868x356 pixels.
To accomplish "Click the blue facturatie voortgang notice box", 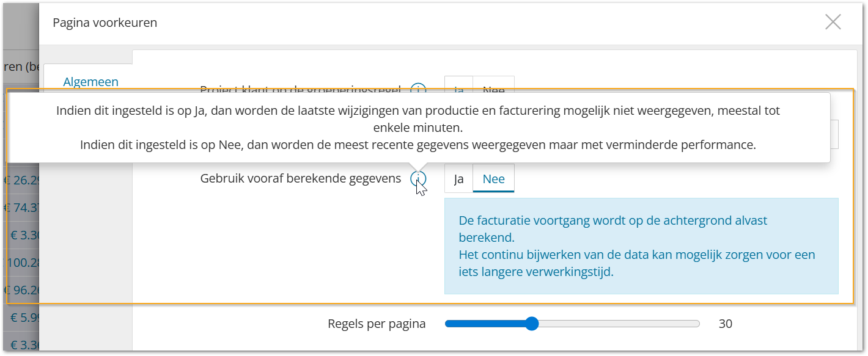I will click(641, 245).
